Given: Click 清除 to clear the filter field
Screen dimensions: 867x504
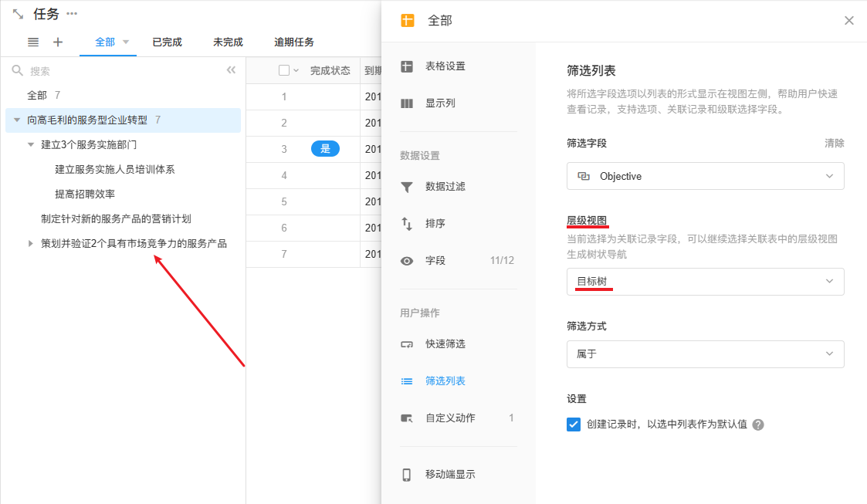Looking at the screenshot, I should 834,144.
